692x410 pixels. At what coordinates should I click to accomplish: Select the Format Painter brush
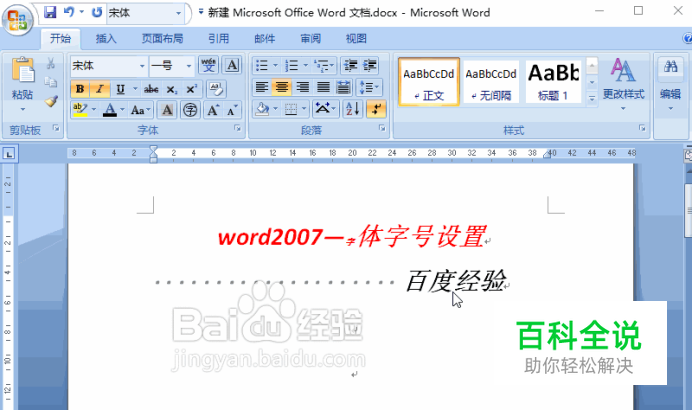pyautogui.click(x=51, y=102)
